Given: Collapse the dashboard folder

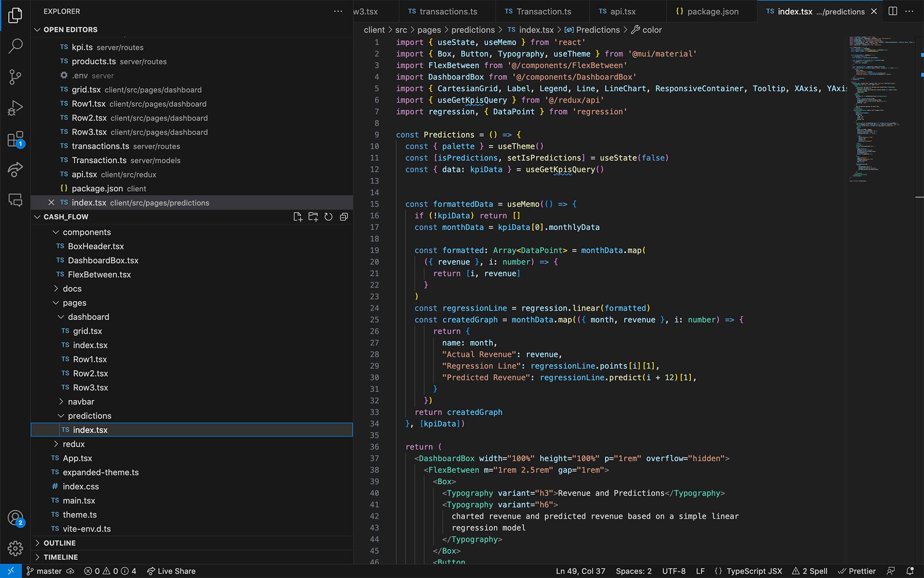Looking at the screenshot, I should click(192, 317).
